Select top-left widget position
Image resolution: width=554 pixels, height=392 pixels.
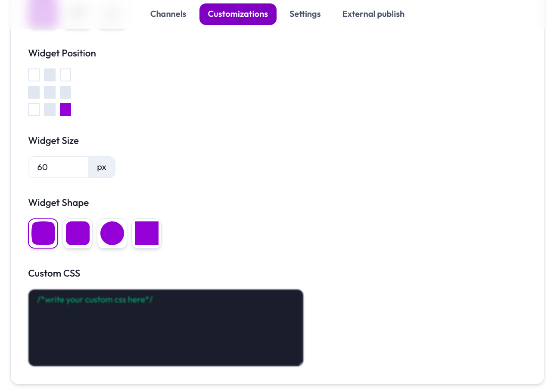click(x=34, y=75)
